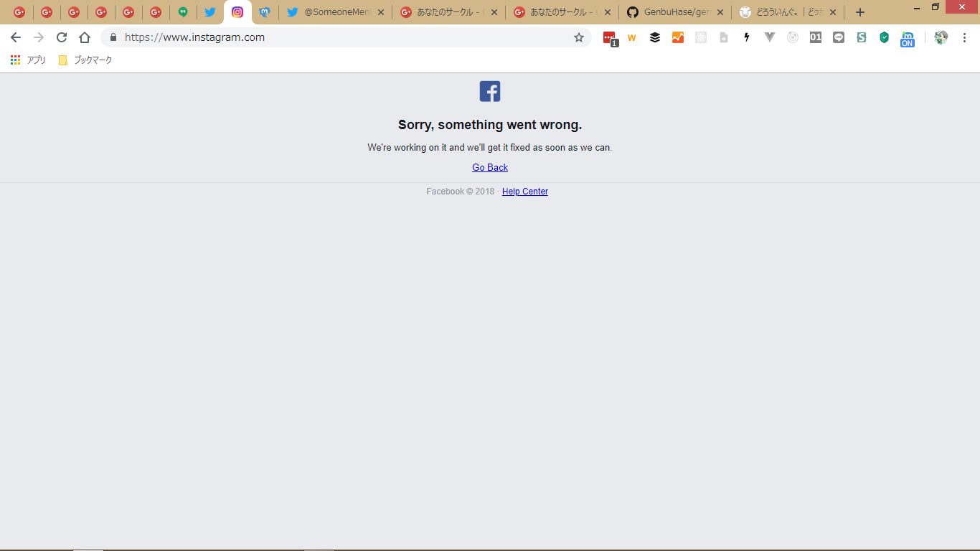Open the GenbuHase GitHub tab
980x551 pixels.
[x=676, y=12]
